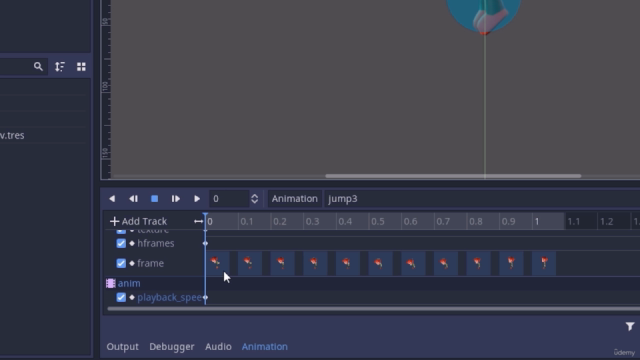Click the timeline horizontal scrollbar
This screenshot has height=360, width=640.
(373, 309)
